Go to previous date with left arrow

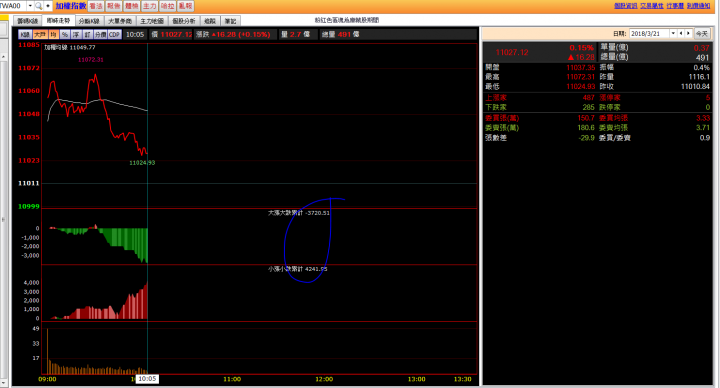[681, 34]
